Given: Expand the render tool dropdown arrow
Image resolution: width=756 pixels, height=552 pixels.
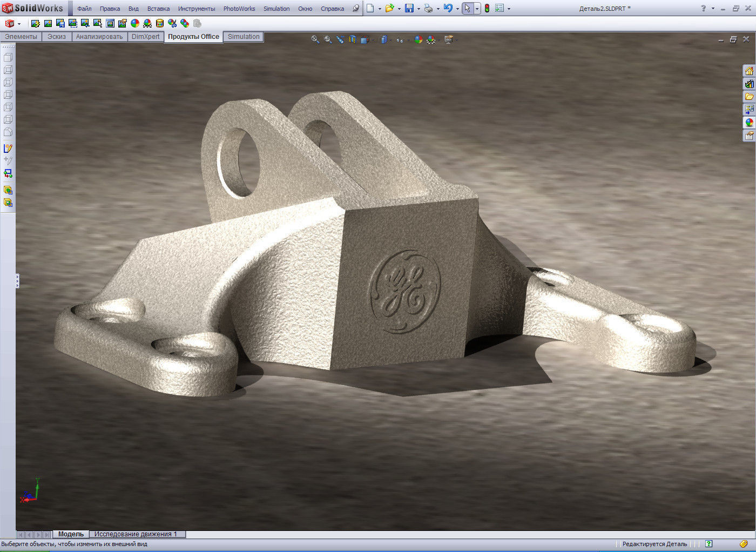Looking at the screenshot, I should click(x=456, y=39).
